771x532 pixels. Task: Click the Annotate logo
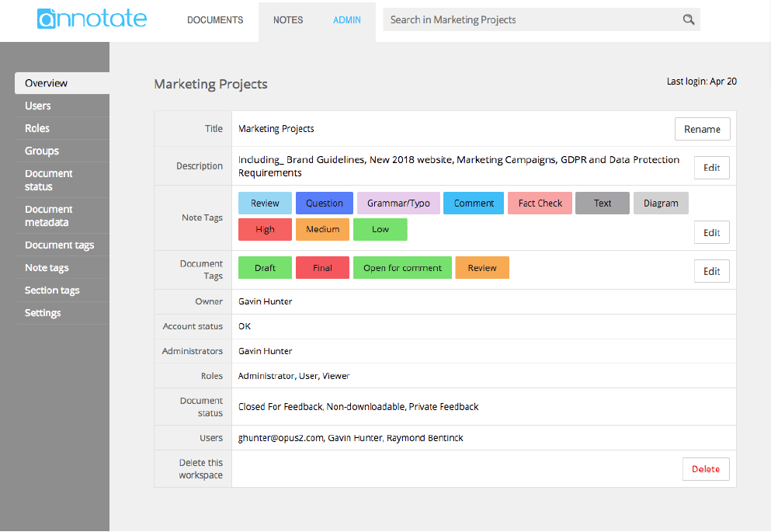point(92,19)
